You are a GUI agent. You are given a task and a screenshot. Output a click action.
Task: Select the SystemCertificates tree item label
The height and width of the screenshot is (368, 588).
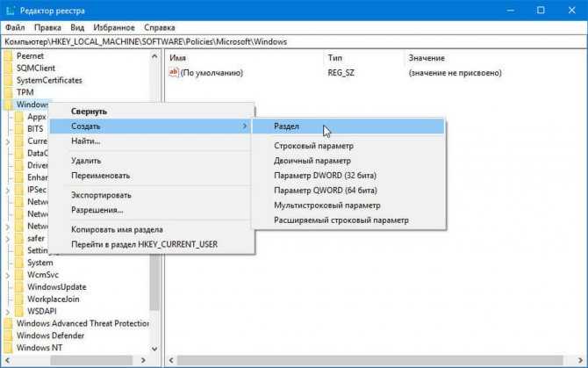point(49,80)
